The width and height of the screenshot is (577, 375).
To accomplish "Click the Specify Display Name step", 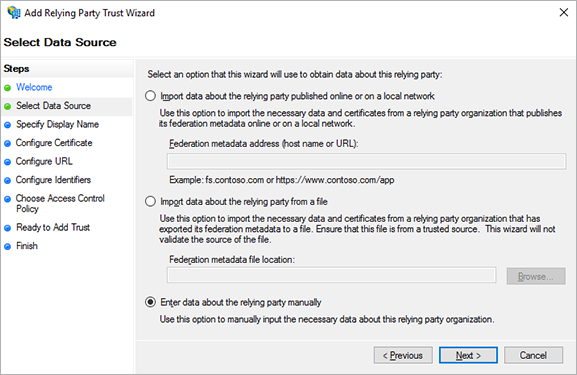I will coord(57,124).
